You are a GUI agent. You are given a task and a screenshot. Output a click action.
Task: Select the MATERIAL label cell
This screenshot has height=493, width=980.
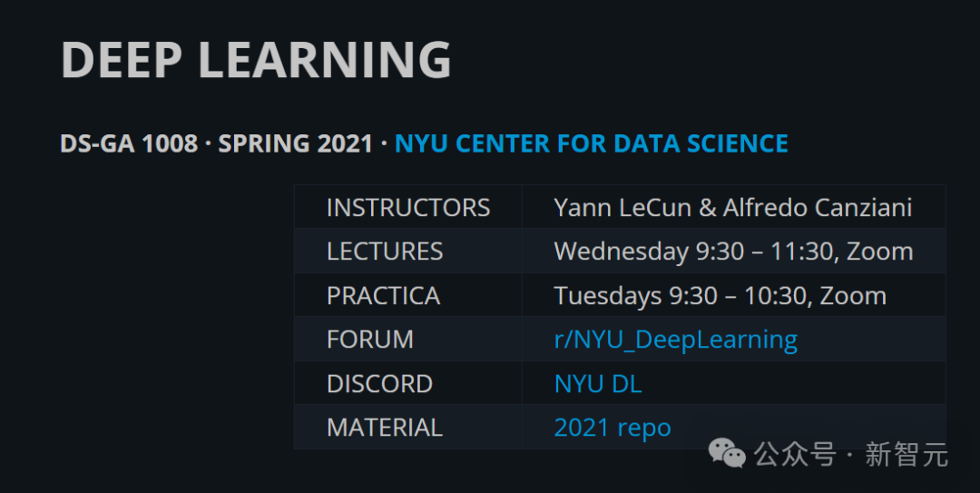point(408,427)
